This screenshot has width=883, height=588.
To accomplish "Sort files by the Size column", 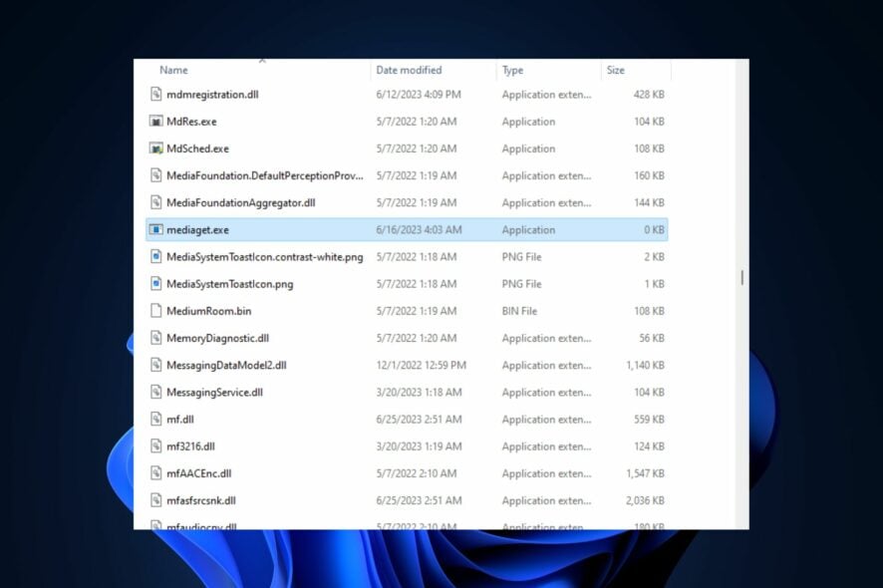I will click(x=616, y=70).
